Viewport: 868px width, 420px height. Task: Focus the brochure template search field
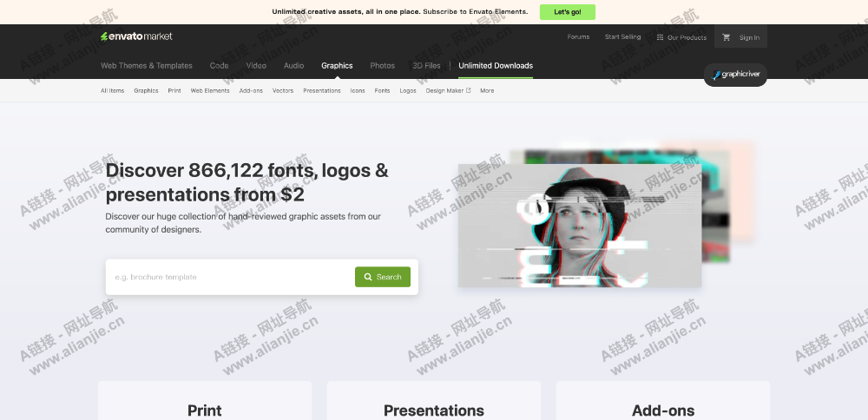[x=232, y=277]
